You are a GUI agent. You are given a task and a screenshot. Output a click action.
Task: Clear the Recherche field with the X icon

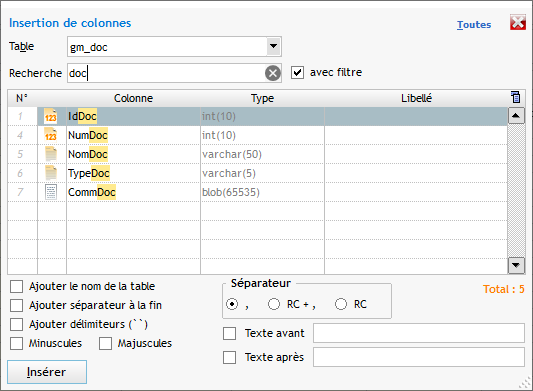click(x=273, y=73)
